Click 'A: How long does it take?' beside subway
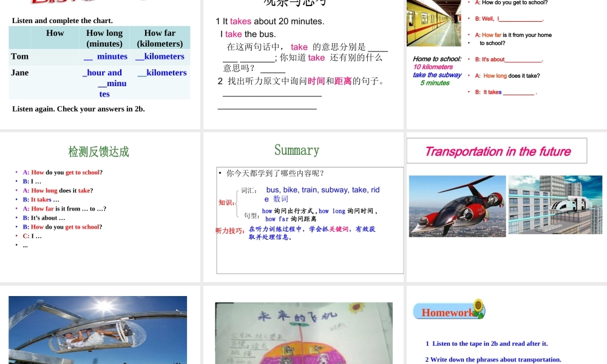The image size is (607, 364). [x=507, y=76]
